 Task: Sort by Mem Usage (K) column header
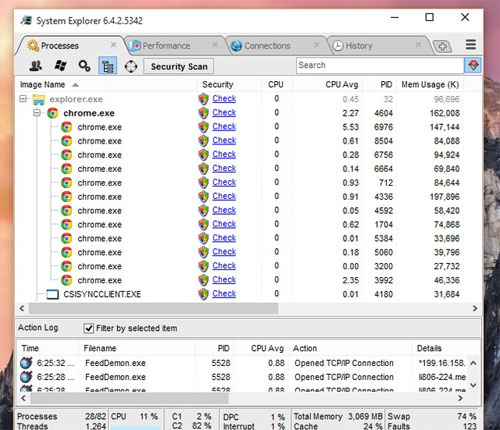[x=430, y=85]
